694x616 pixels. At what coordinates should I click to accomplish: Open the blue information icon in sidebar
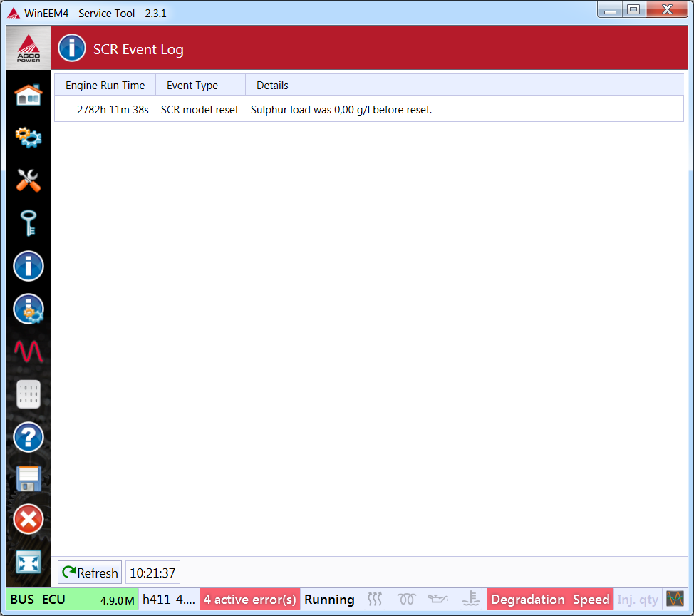tap(29, 267)
